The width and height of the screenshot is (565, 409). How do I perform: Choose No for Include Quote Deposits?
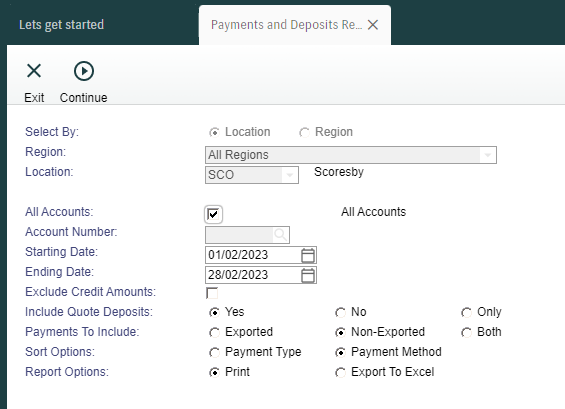340,312
